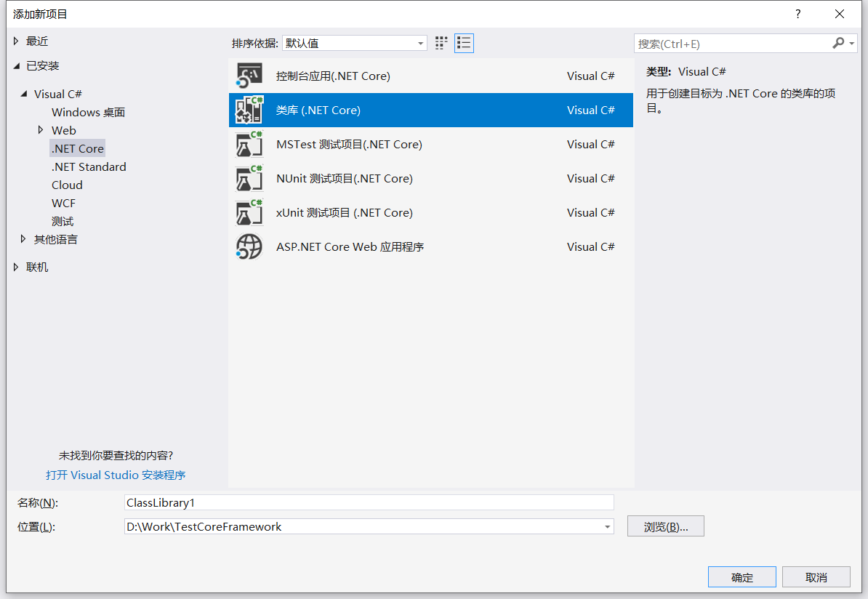Click the ASP.NET Core Web 应用程序 globe icon
Image resolution: width=868 pixels, height=599 pixels.
[249, 246]
